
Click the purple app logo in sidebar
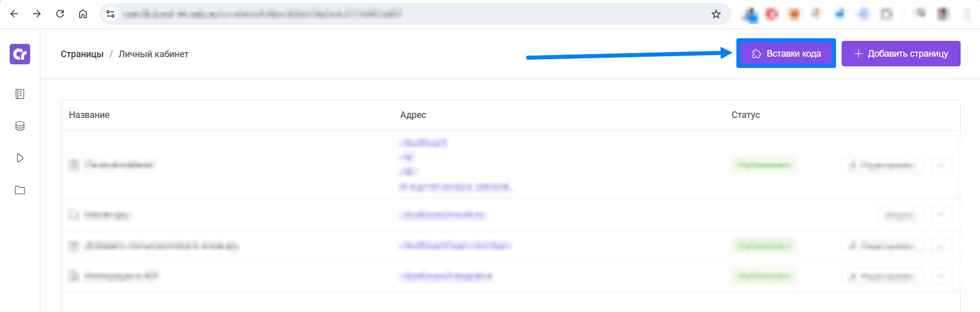(20, 54)
